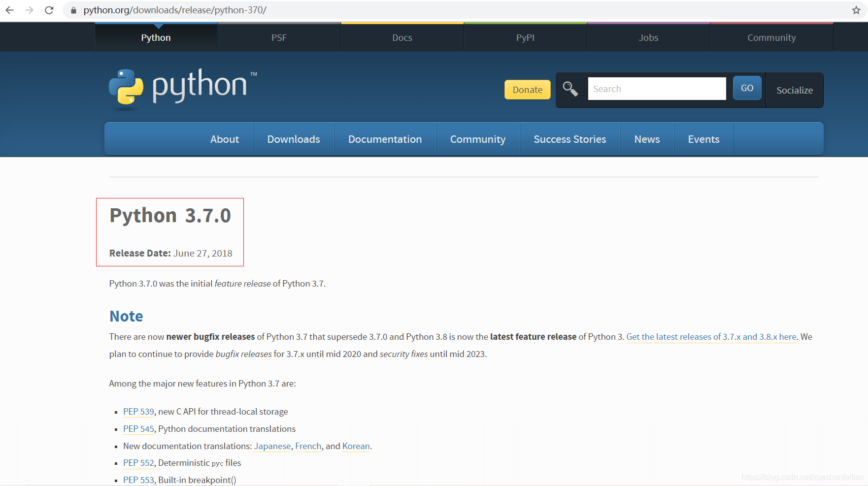868x486 pixels.
Task: Open the News navigation menu
Action: 647,139
